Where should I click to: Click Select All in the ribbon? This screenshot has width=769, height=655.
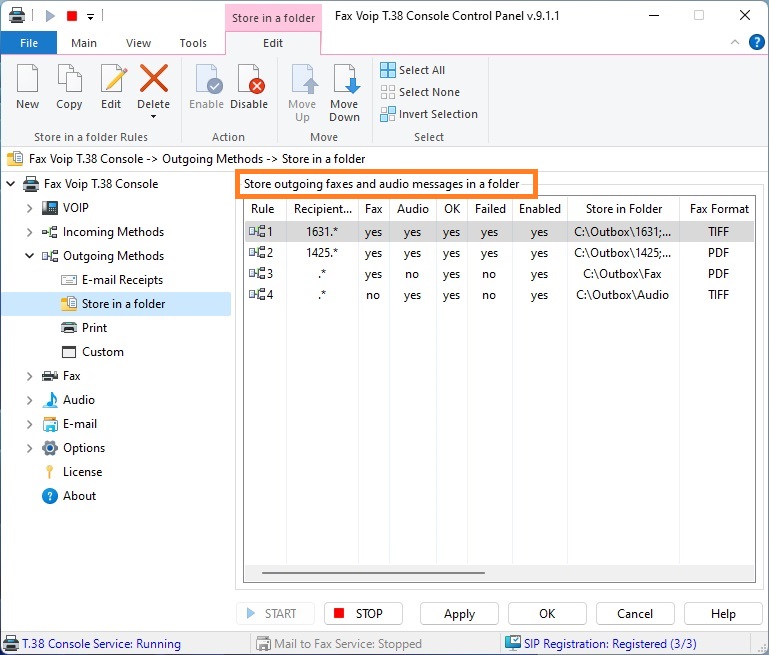point(412,70)
